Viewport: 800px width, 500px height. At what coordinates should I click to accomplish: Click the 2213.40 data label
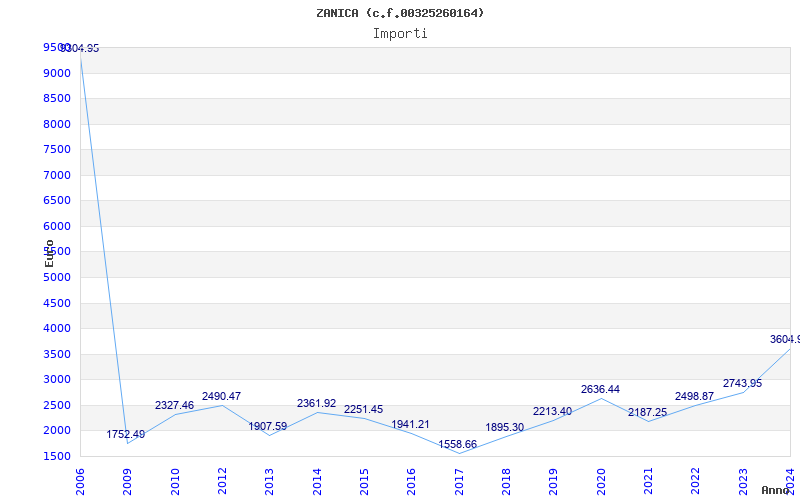coord(553,411)
